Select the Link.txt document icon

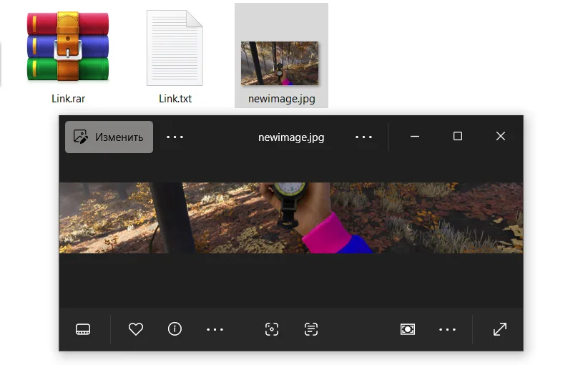[175, 49]
